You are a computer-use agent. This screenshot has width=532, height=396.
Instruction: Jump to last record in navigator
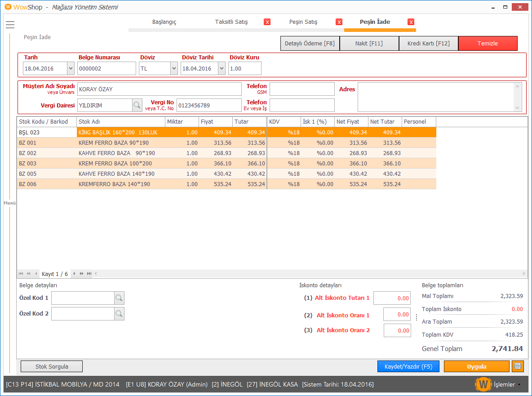pyautogui.click(x=89, y=274)
